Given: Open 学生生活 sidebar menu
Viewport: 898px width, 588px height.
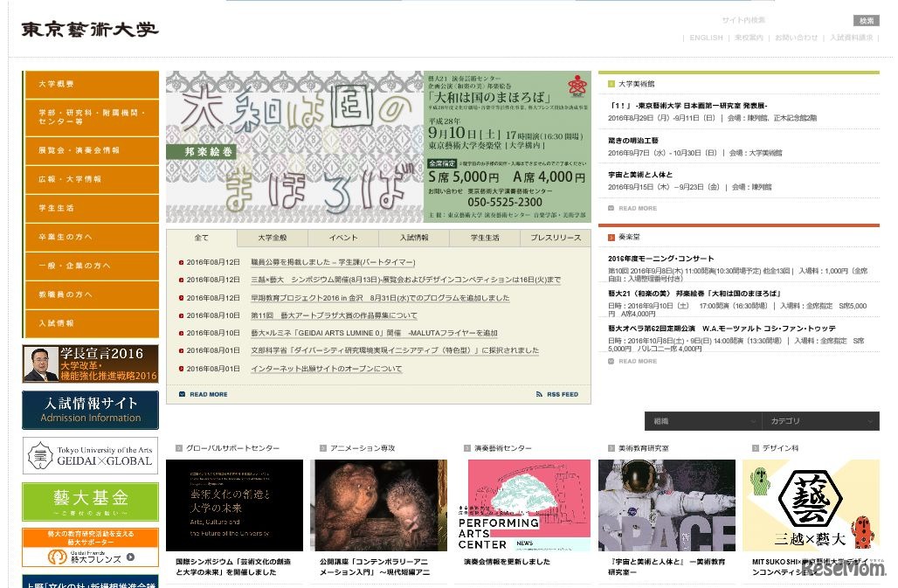Looking at the screenshot, I should tap(92, 209).
